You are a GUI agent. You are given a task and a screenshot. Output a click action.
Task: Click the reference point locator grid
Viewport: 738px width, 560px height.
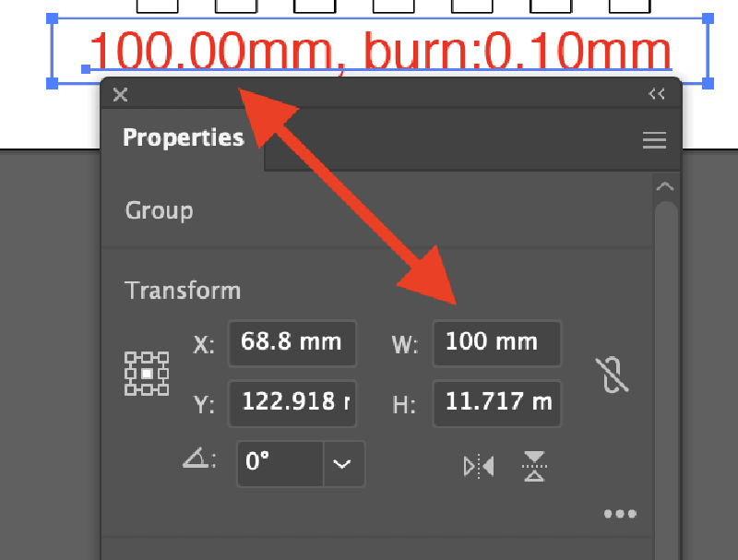pos(147,374)
